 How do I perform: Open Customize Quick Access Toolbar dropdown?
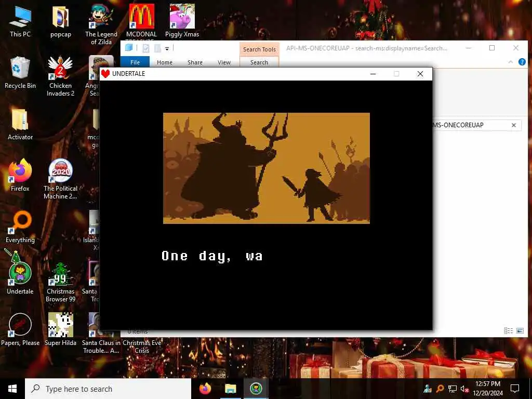click(167, 48)
